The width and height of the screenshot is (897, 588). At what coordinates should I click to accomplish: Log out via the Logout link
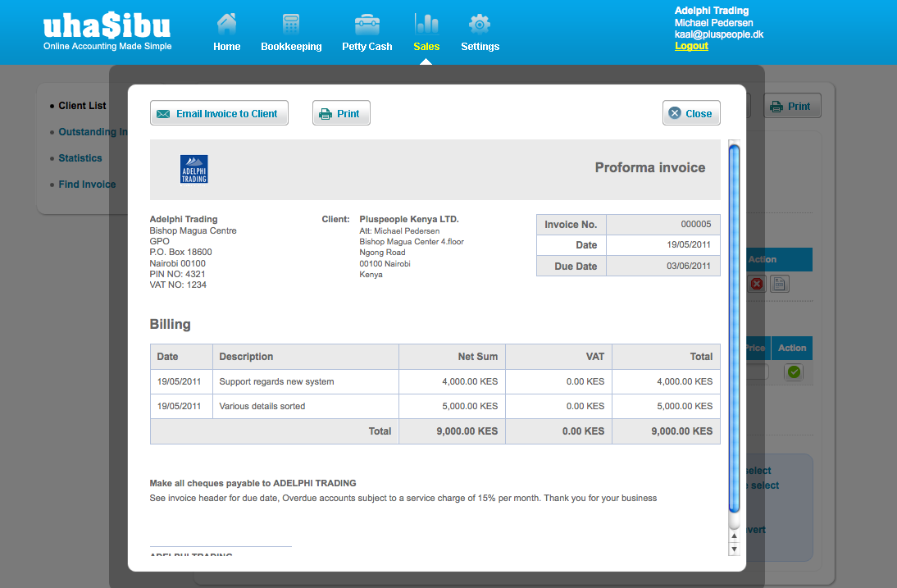[691, 46]
